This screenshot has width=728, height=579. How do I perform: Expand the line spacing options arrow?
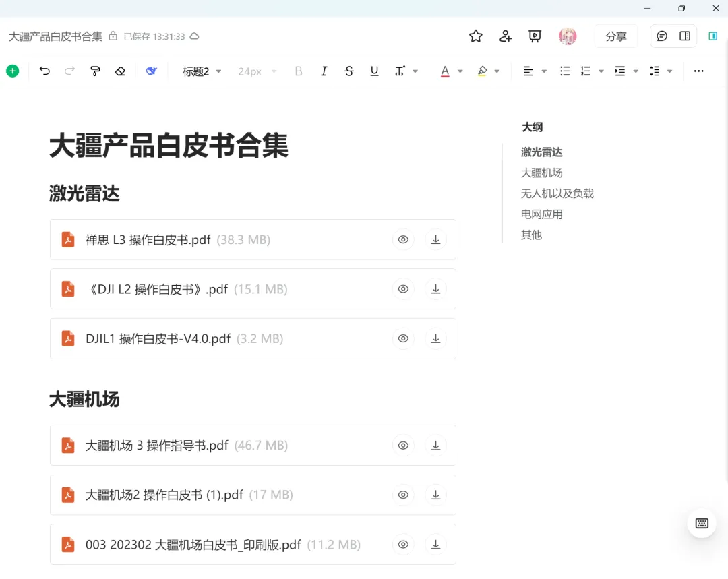click(x=669, y=71)
